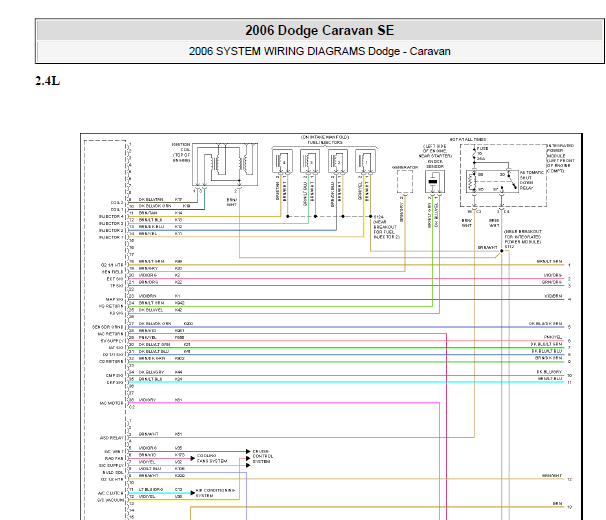
Task: Click the arrowhead pointing to Cooling Fans System
Action: tap(192, 459)
